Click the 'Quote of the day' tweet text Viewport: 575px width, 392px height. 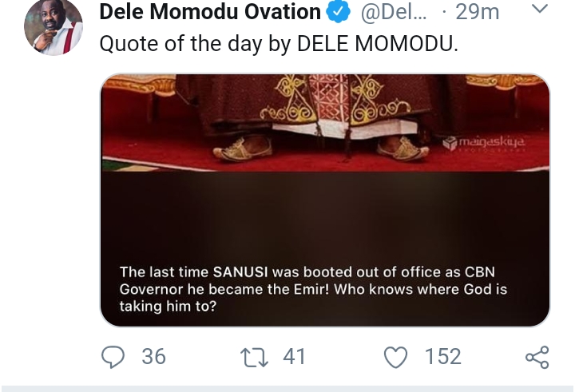279,44
